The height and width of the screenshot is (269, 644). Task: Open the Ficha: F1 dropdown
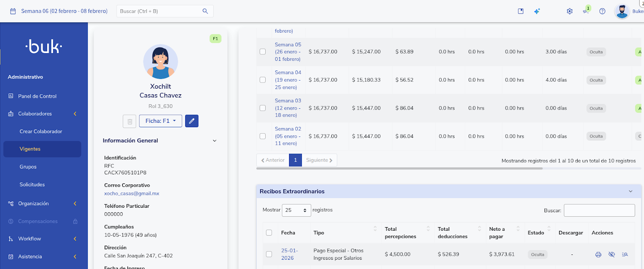(x=161, y=121)
